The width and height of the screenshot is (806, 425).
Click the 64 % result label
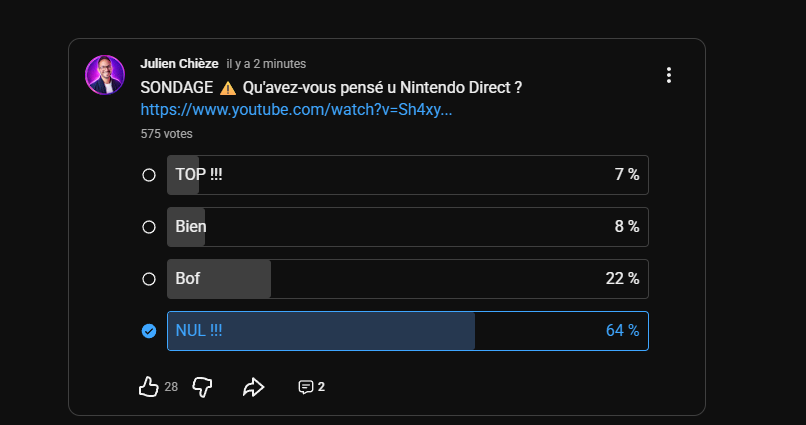coord(622,330)
